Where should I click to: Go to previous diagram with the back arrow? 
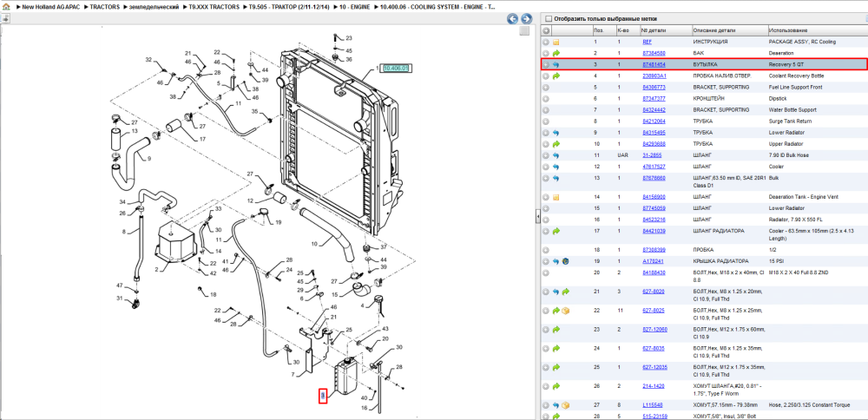pyautogui.click(x=513, y=19)
